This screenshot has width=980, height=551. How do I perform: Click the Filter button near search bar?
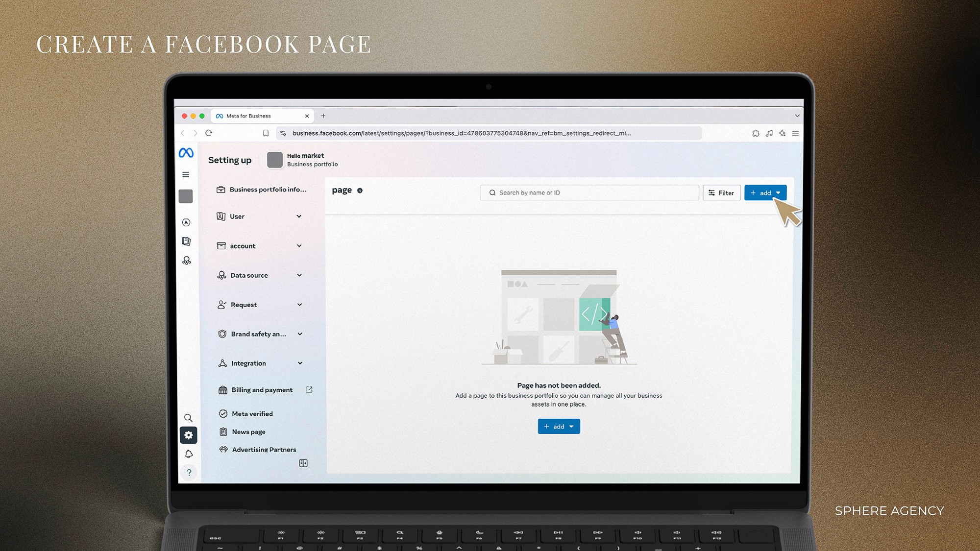click(x=721, y=193)
